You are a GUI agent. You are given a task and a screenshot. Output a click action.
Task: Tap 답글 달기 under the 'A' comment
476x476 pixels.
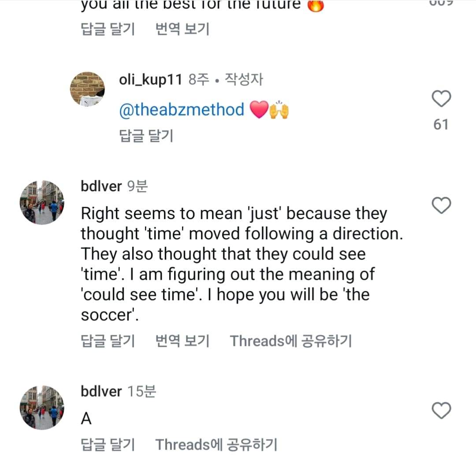point(108,445)
